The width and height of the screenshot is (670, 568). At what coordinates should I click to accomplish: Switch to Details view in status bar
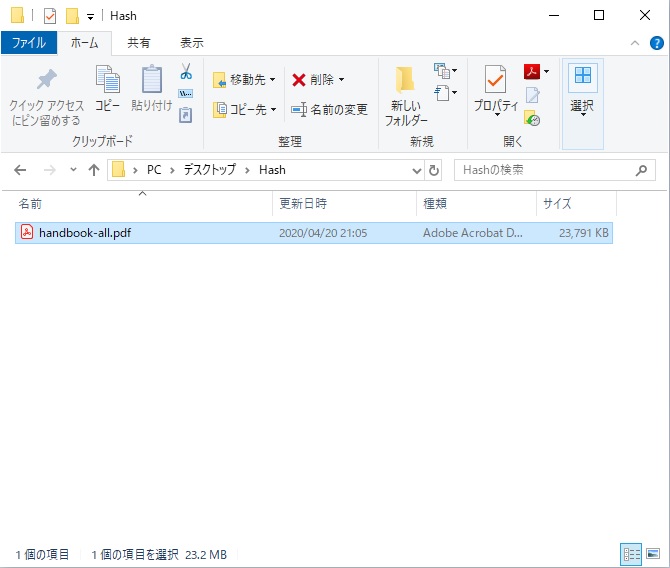(631, 554)
